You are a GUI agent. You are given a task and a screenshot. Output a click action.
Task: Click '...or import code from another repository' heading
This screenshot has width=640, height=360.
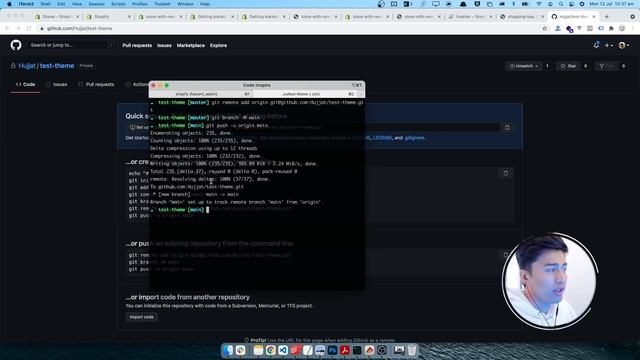(187, 297)
